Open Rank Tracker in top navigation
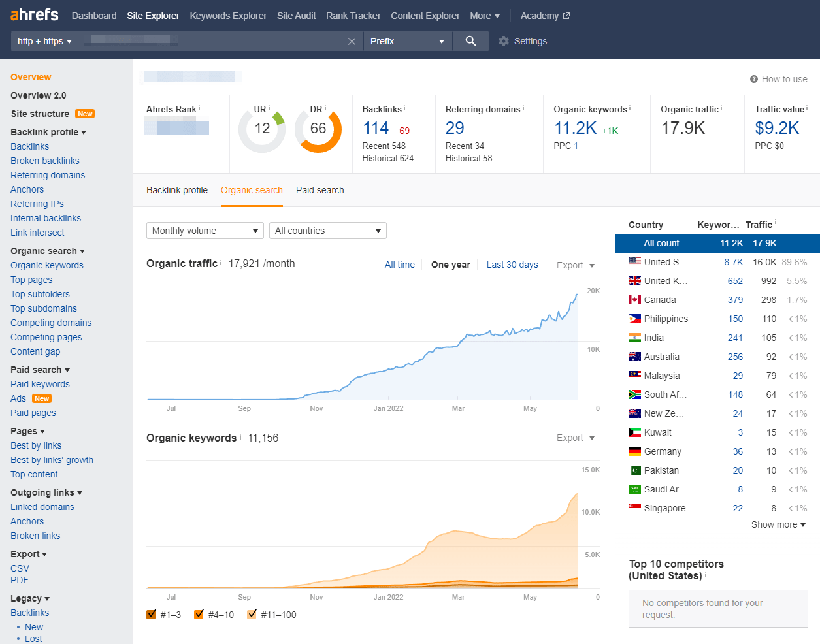 coord(353,16)
